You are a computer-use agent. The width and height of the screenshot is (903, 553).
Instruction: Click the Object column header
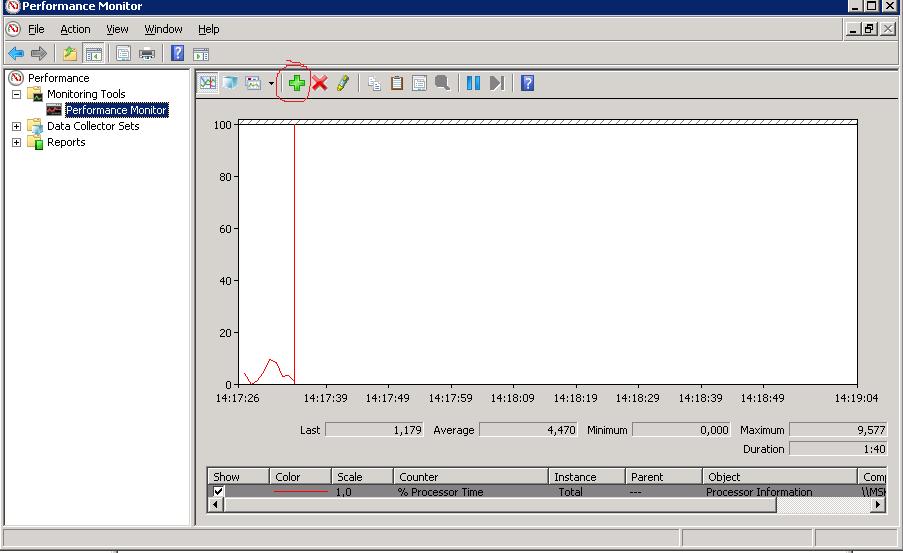(780, 476)
